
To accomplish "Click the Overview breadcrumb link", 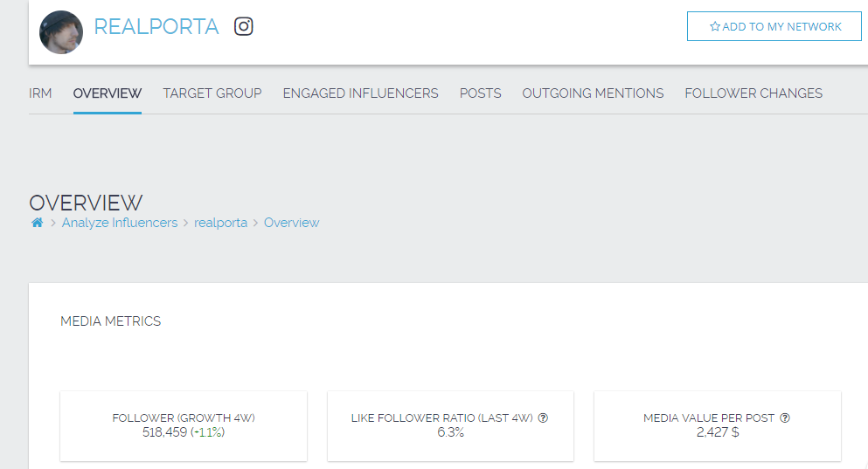I will coord(291,223).
